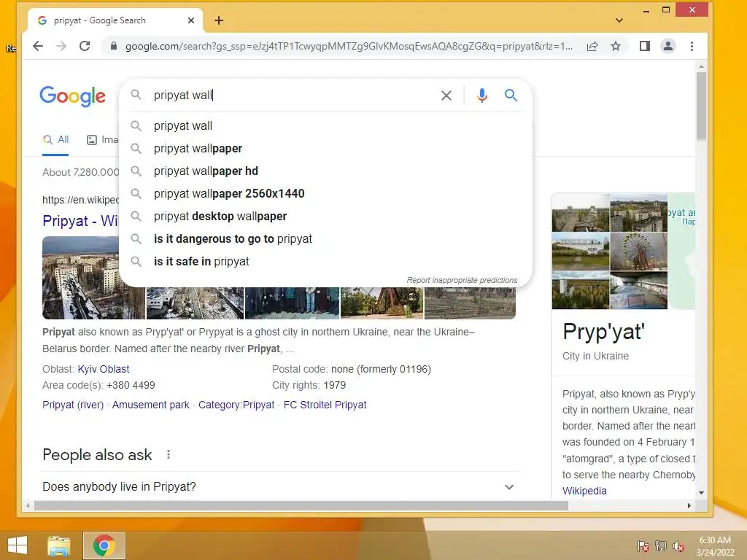Screen dimensions: 747x560
Task: Open the taskbar clock showing 6:30 AM
Action: (x=715, y=546)
